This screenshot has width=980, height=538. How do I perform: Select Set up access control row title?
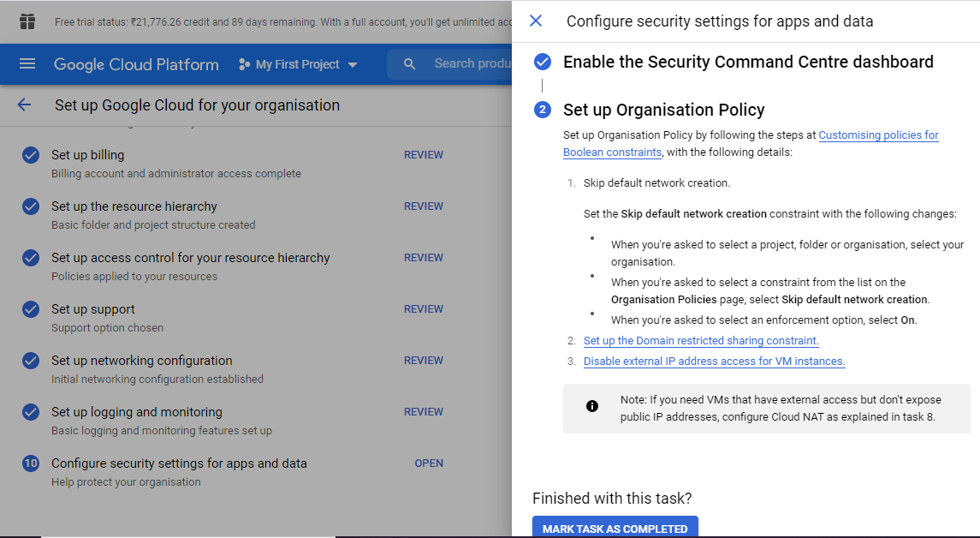pyautogui.click(x=190, y=257)
